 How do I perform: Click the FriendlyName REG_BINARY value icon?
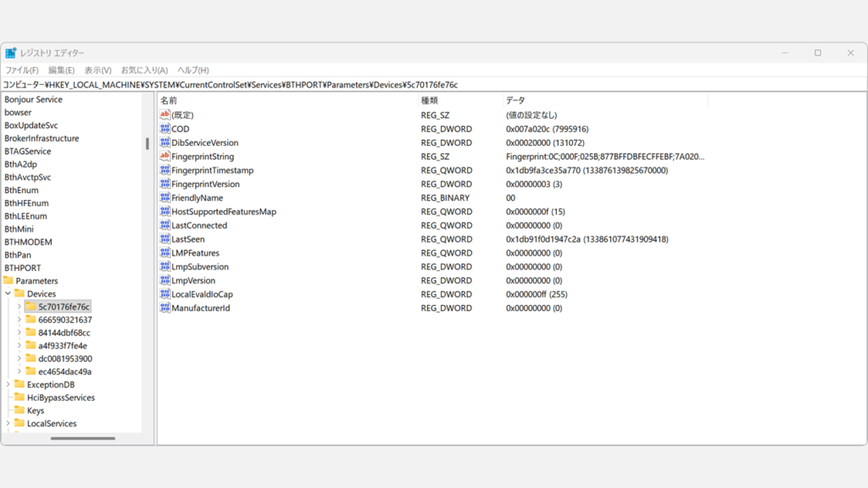[164, 197]
